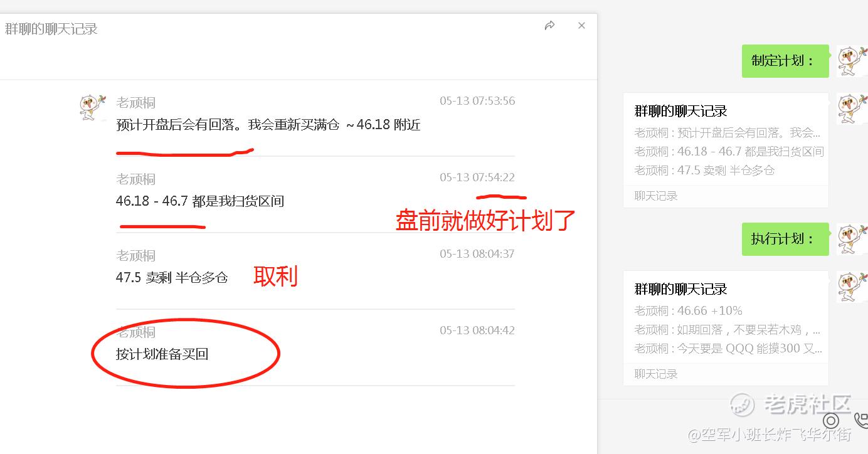Click message 46.18 - 46.7 都是我扫货区间
This screenshot has width=868, height=454.
tap(200, 201)
